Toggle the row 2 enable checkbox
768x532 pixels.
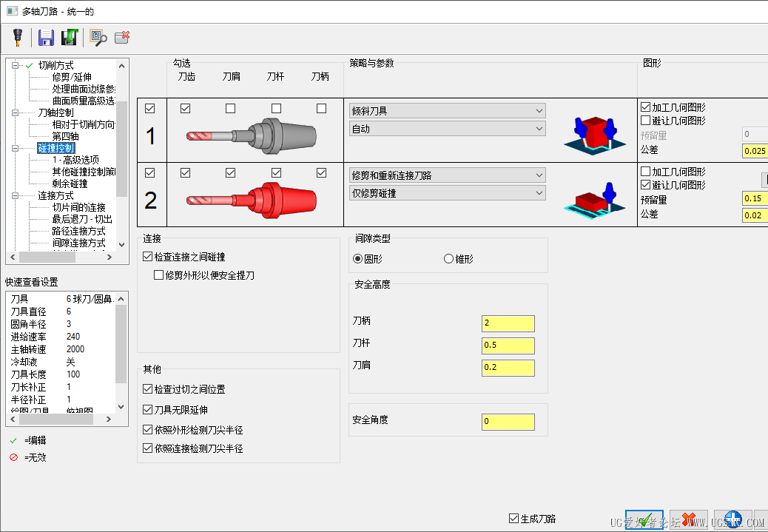pyautogui.click(x=150, y=173)
